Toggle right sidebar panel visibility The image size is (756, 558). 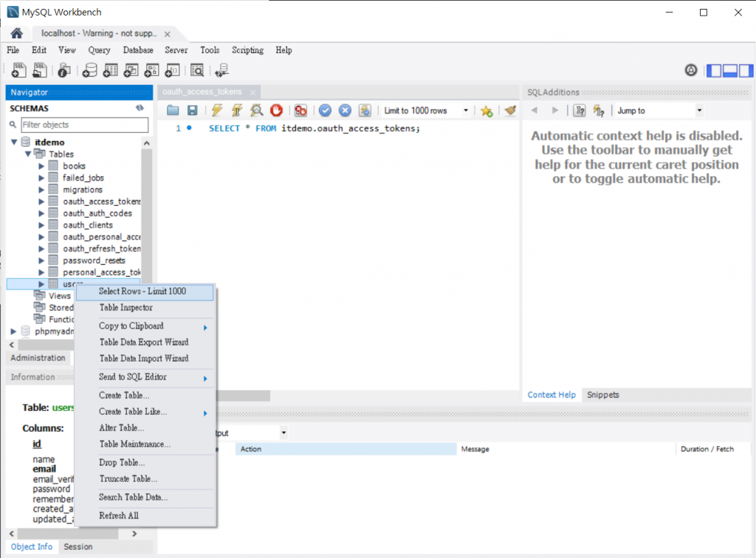coord(746,70)
